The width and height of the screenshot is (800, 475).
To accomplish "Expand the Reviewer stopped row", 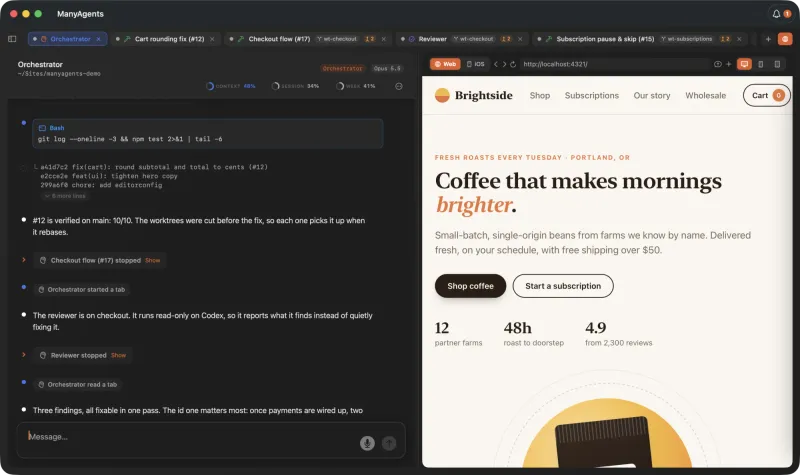I will [x=23, y=355].
